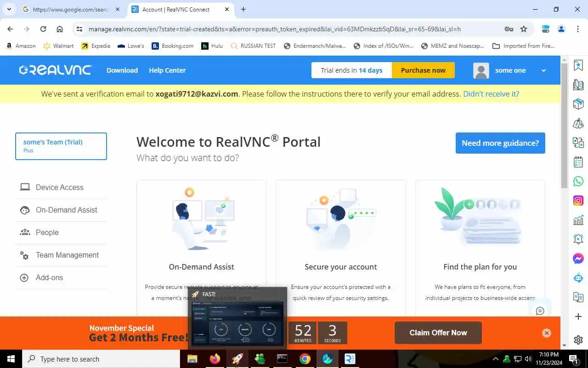This screenshot has width=588, height=368.
Task: Open the Download menu item
Action: coord(122,70)
